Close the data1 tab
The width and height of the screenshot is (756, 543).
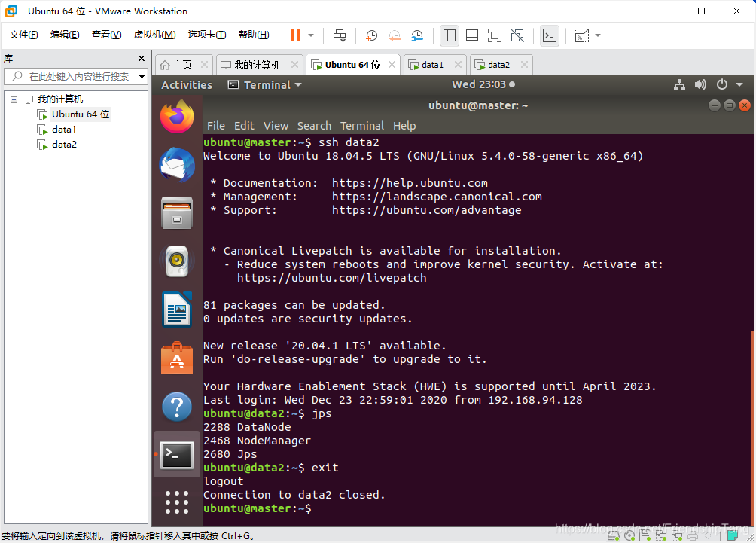click(x=458, y=64)
